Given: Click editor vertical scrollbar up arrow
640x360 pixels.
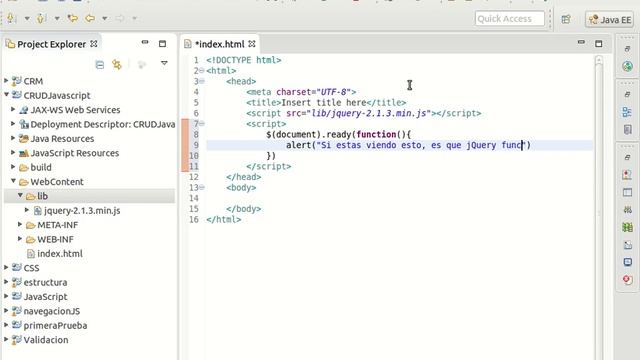Looking at the screenshot, I should (x=599, y=61).
